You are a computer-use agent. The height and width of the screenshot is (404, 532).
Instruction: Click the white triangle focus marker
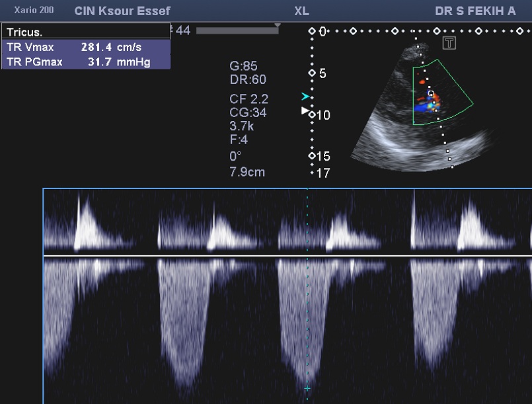tap(305, 110)
